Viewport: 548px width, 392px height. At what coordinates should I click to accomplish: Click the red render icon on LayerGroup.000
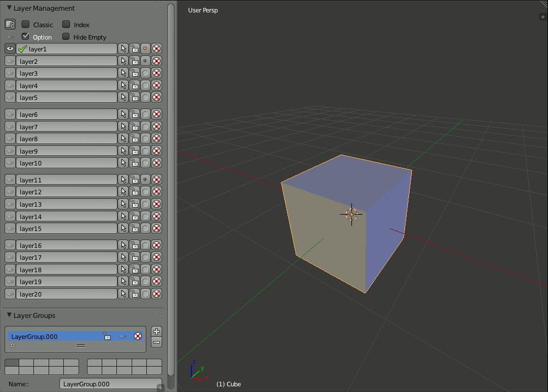pos(138,336)
